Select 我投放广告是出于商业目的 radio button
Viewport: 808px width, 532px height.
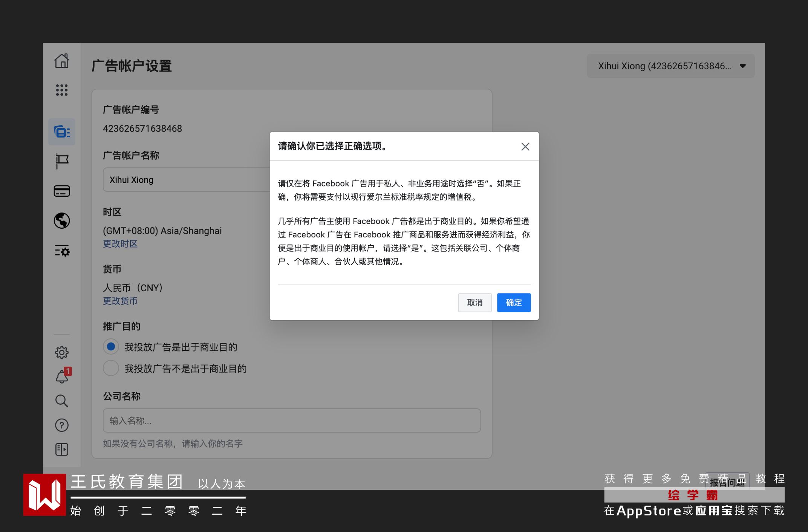(111, 347)
